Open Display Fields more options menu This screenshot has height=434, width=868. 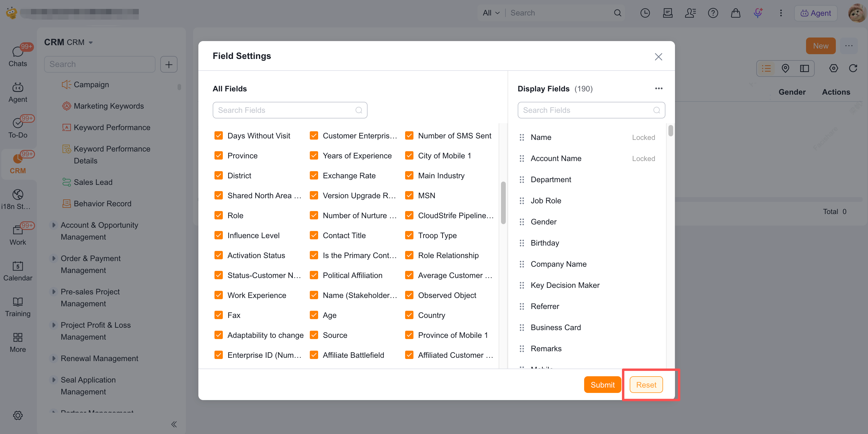pos(658,88)
